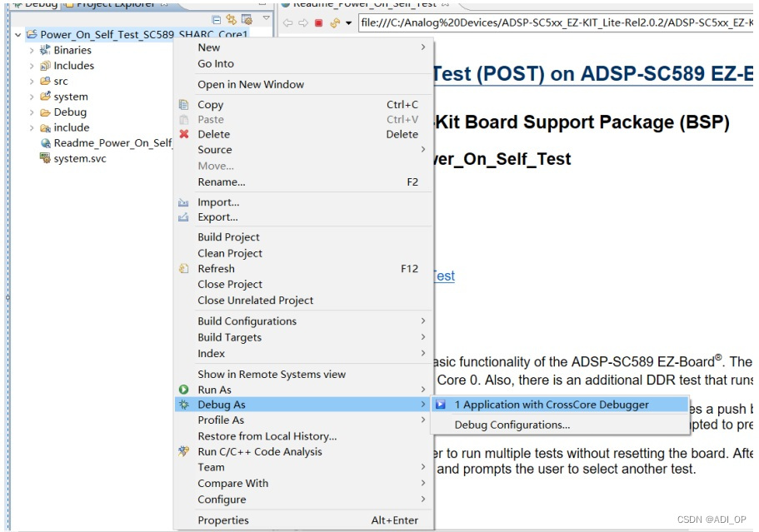Screen dimensions: 759x532
Task: Click browser Forward arrow icon
Action: [x=303, y=22]
